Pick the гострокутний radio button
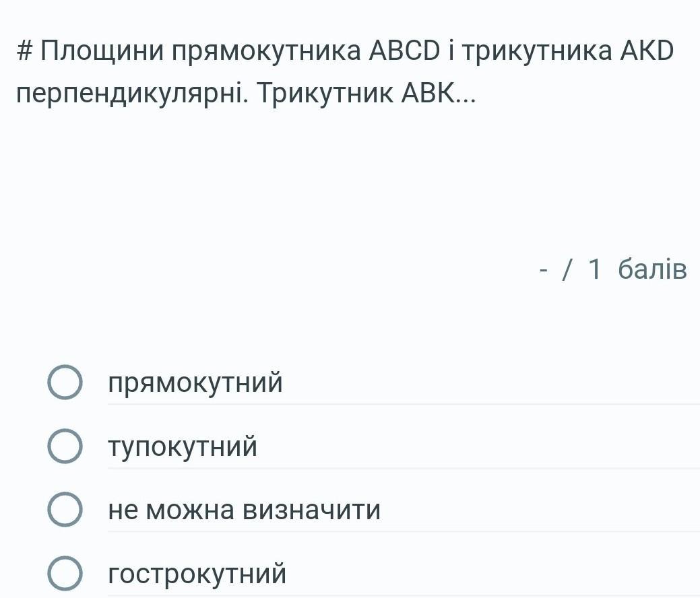The height and width of the screenshot is (598, 700). 65,574
